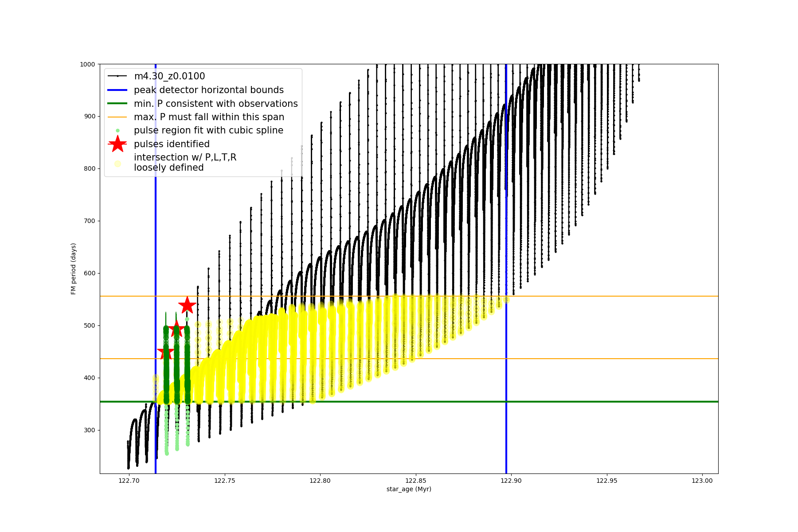798x532 pixels.
Task: Click the 122.90 tick label on x-axis
Action: (x=511, y=481)
